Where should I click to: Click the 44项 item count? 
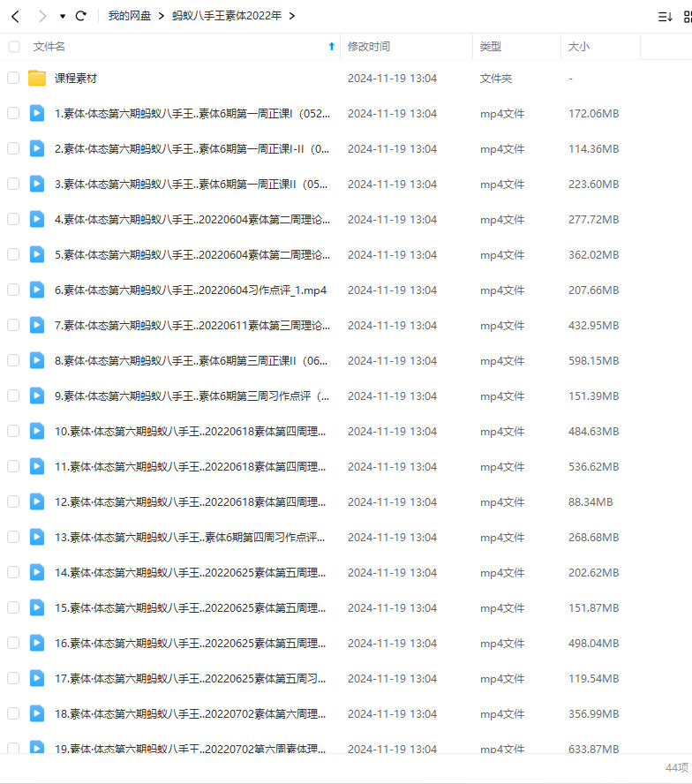tap(677, 767)
